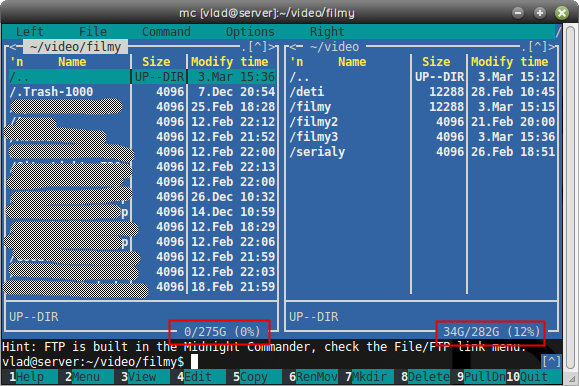The width and height of the screenshot is (579, 386).
Task: Open the Right menu
Action: point(327,32)
